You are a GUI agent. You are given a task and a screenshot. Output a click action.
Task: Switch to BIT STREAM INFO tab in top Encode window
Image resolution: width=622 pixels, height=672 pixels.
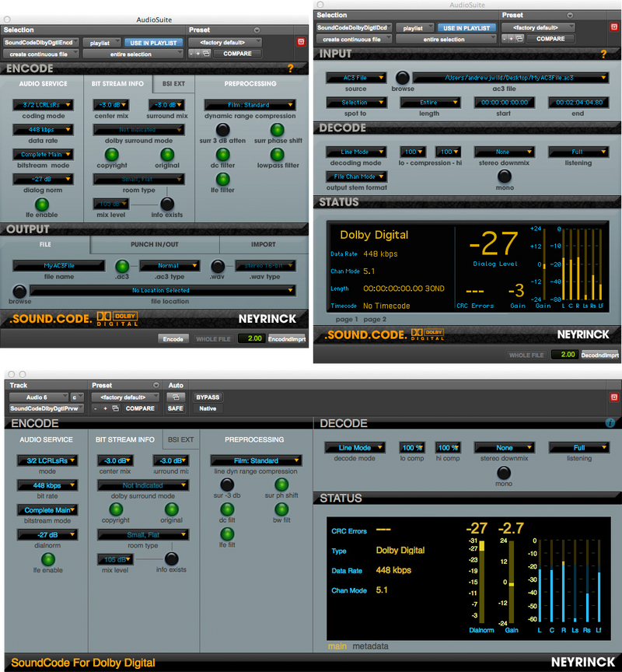117,83
